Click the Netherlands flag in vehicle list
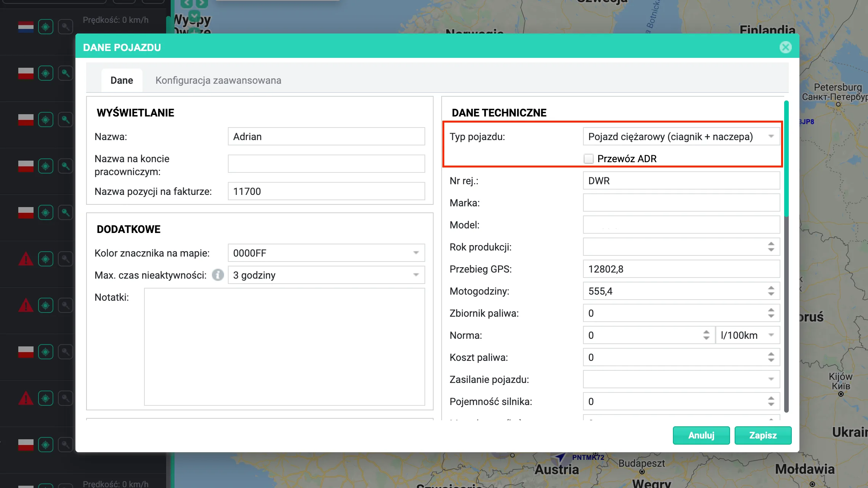 [26, 27]
